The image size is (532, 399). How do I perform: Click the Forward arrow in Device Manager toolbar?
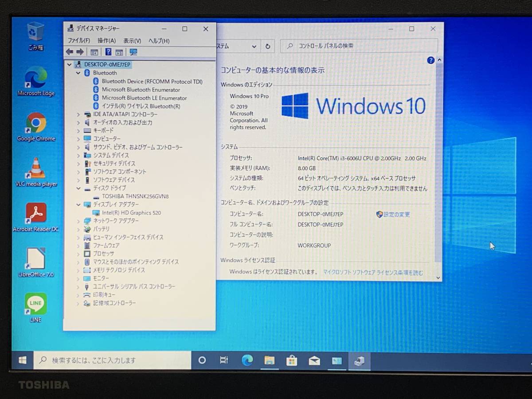[80, 52]
